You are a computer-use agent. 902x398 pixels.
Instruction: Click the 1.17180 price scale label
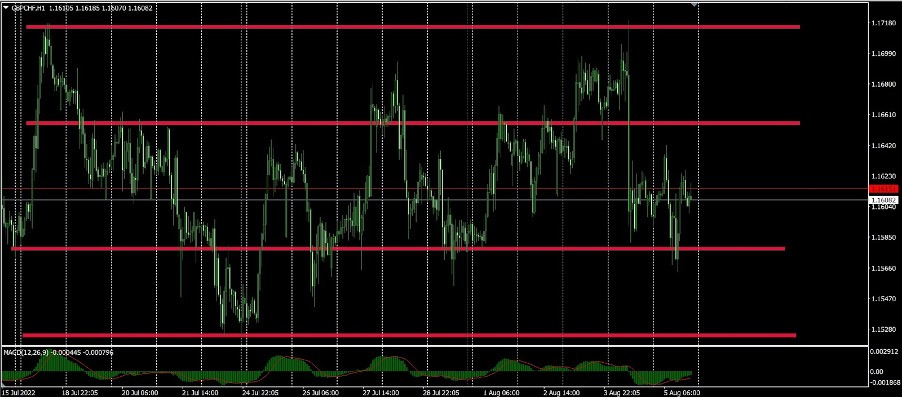coord(884,23)
